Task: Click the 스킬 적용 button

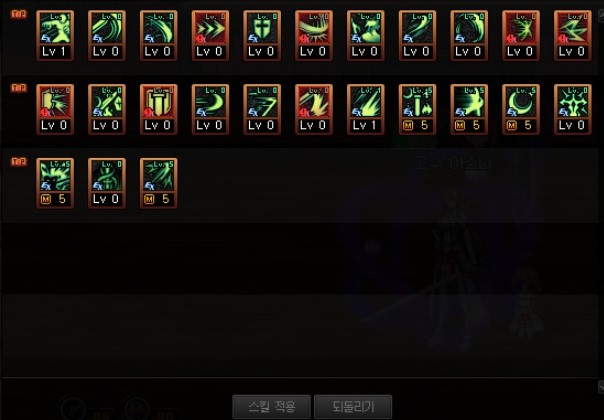Action: coord(272,407)
